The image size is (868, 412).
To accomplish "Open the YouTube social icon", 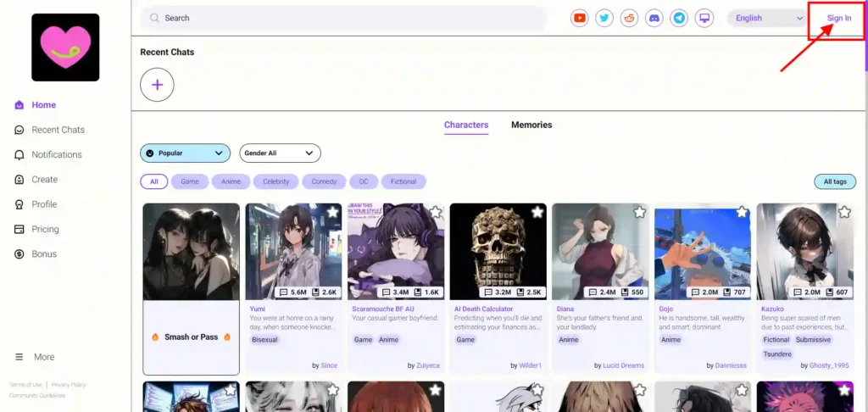I will click(x=579, y=18).
